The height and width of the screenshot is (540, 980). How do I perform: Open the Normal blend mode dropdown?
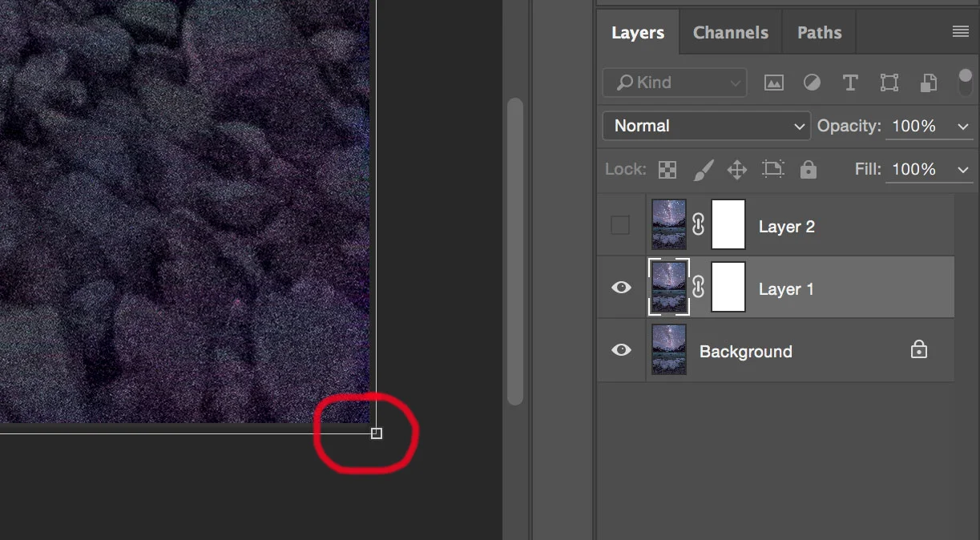(707, 126)
